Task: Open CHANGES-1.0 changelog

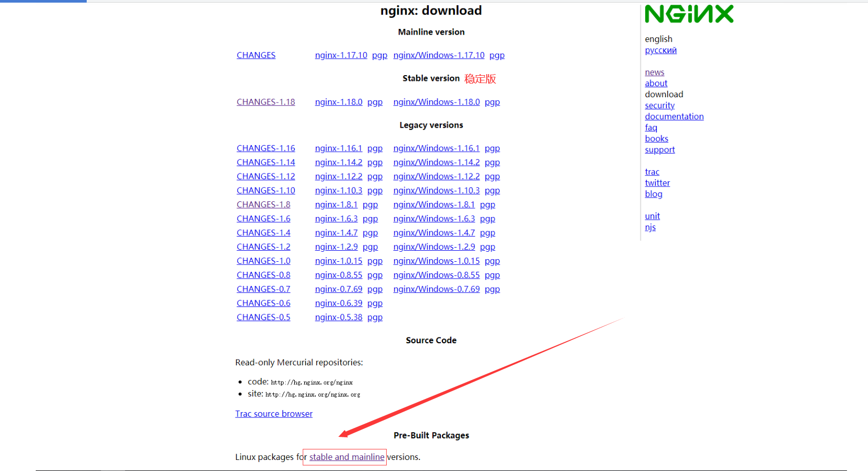Action: pos(263,261)
